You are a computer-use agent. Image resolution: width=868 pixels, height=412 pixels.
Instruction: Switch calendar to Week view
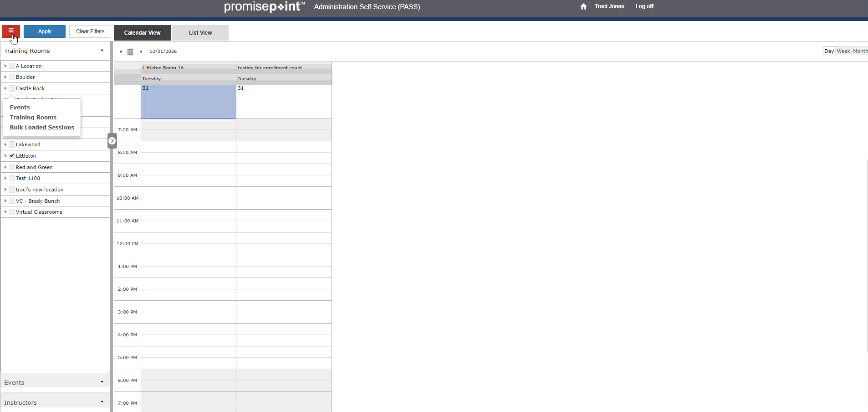click(843, 51)
